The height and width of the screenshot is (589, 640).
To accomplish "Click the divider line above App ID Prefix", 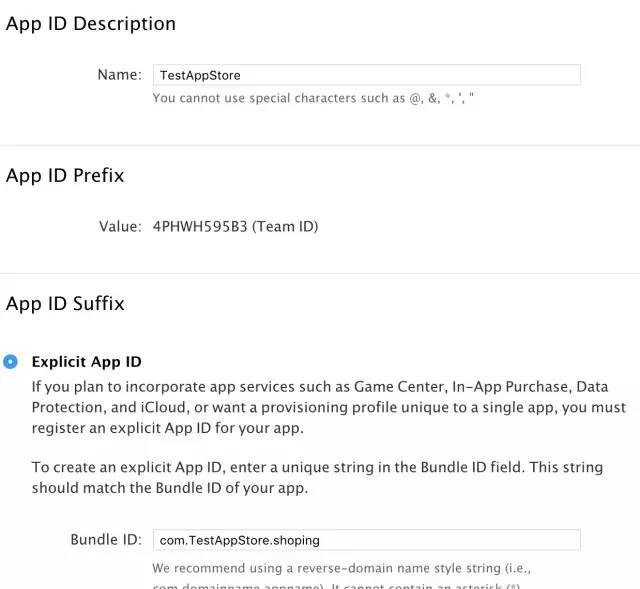I will [320, 145].
